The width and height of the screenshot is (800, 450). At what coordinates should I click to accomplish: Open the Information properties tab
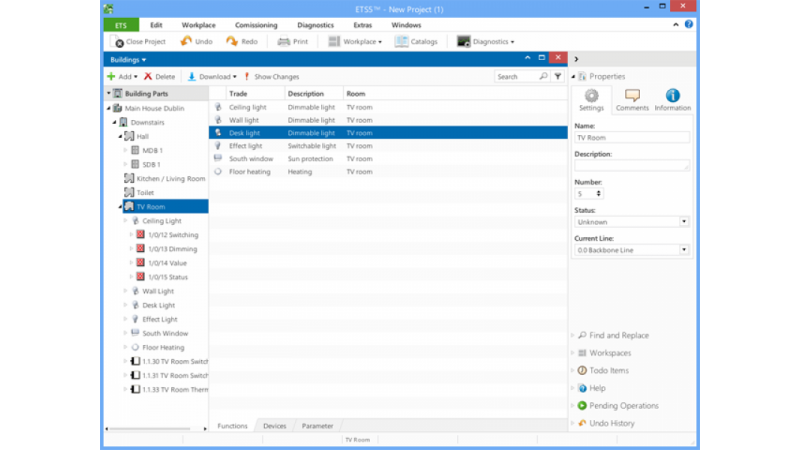672,99
